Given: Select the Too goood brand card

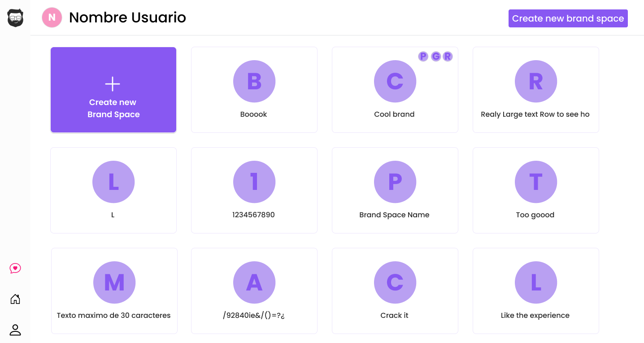Looking at the screenshot, I should (x=536, y=190).
